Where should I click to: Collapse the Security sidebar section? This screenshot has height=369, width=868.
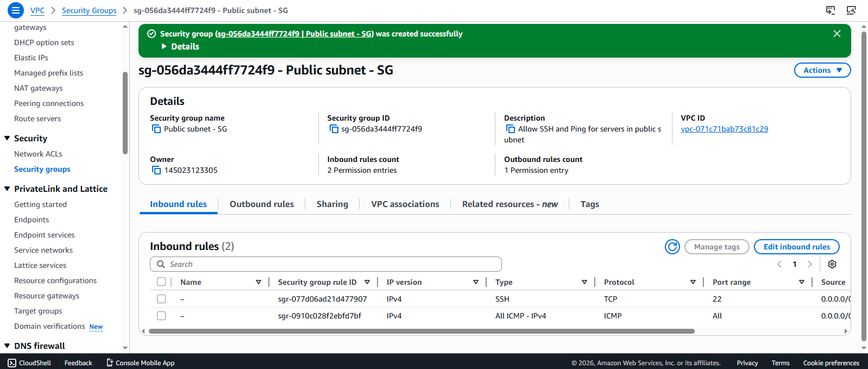(7, 139)
